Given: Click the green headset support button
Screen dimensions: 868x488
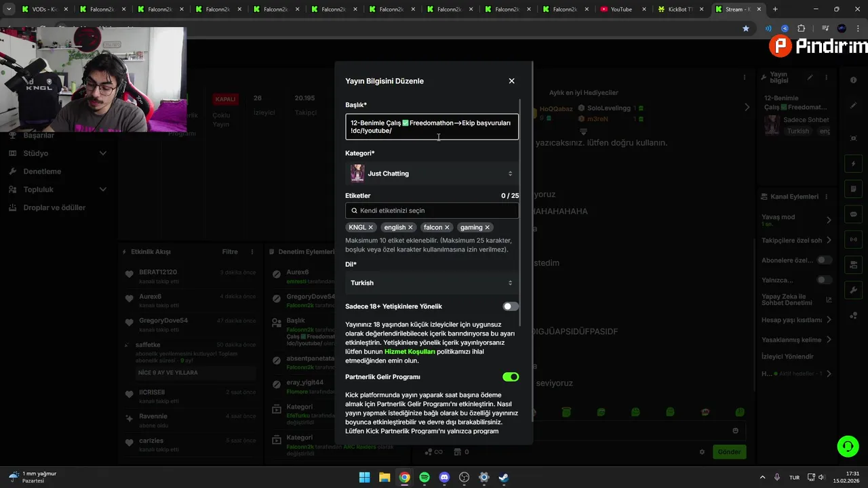Looking at the screenshot, I should pos(848,446).
